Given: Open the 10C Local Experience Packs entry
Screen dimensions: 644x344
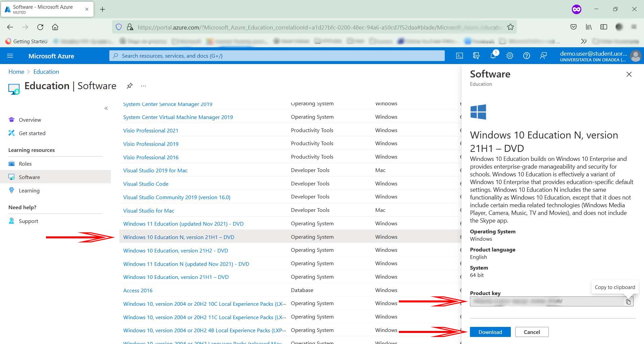Looking at the screenshot, I should (x=204, y=304).
